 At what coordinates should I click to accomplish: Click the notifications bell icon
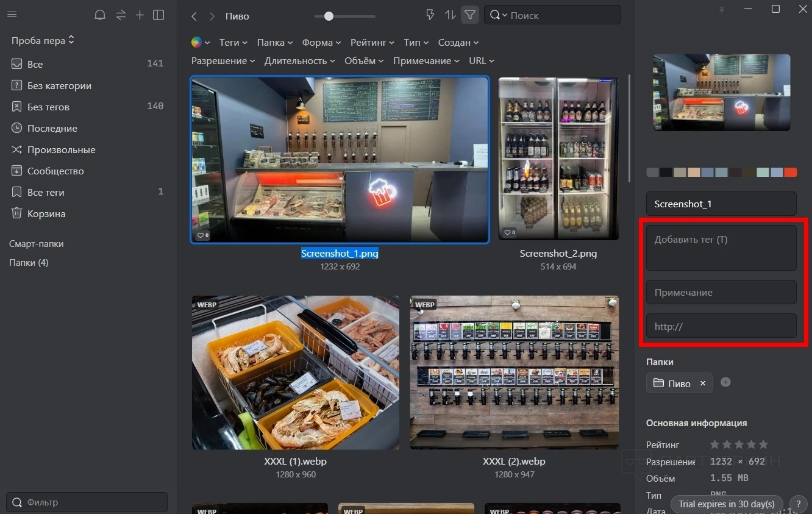100,15
